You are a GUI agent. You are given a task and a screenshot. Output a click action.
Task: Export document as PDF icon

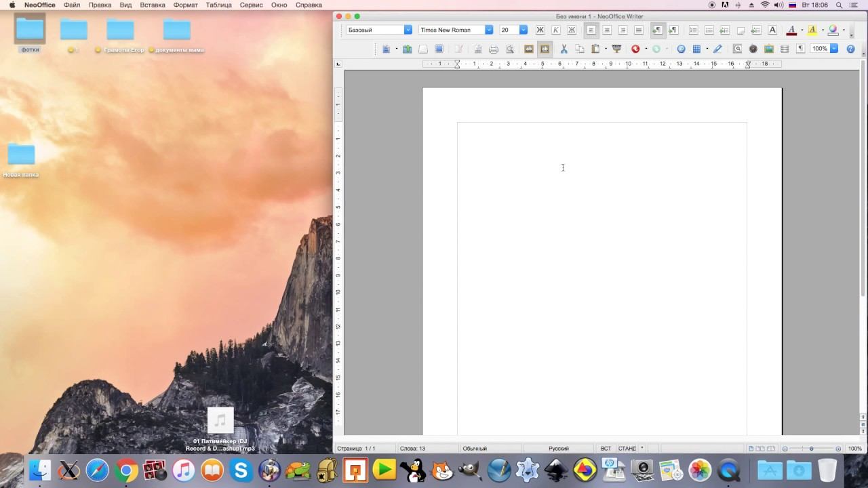477,49
